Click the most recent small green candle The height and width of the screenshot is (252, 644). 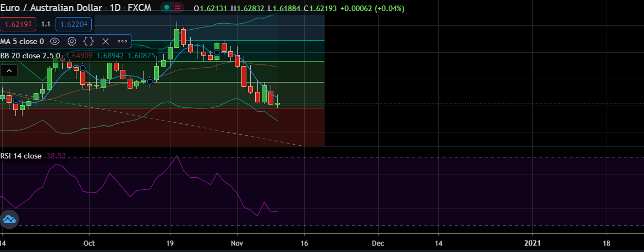(x=278, y=103)
